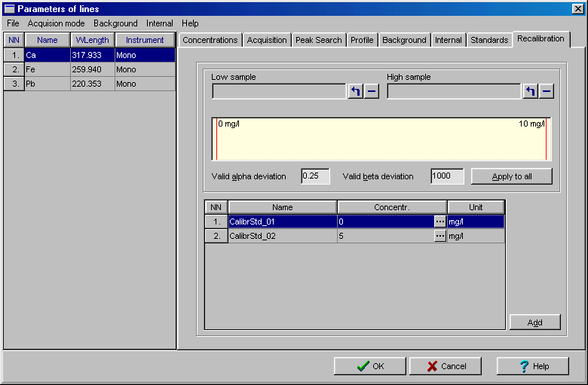The image size is (588, 385).
Task: Click the NN header in lines list
Action: [x=14, y=40]
